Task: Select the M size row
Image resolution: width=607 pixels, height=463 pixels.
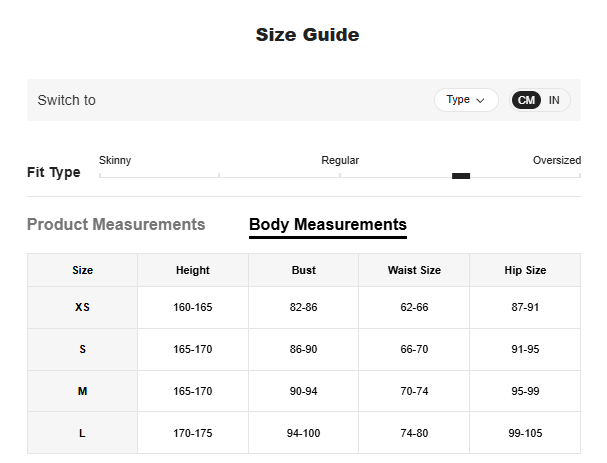Action: (x=83, y=392)
